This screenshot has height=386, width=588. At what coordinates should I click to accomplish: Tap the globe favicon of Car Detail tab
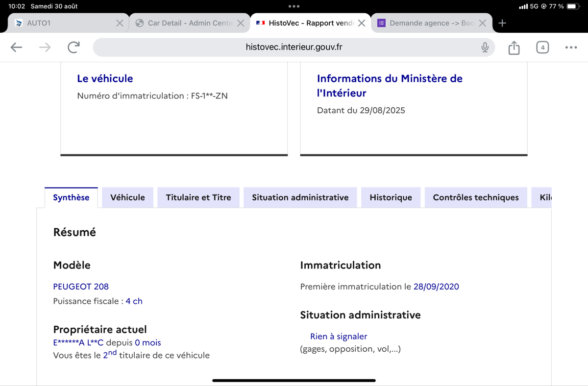(140, 23)
